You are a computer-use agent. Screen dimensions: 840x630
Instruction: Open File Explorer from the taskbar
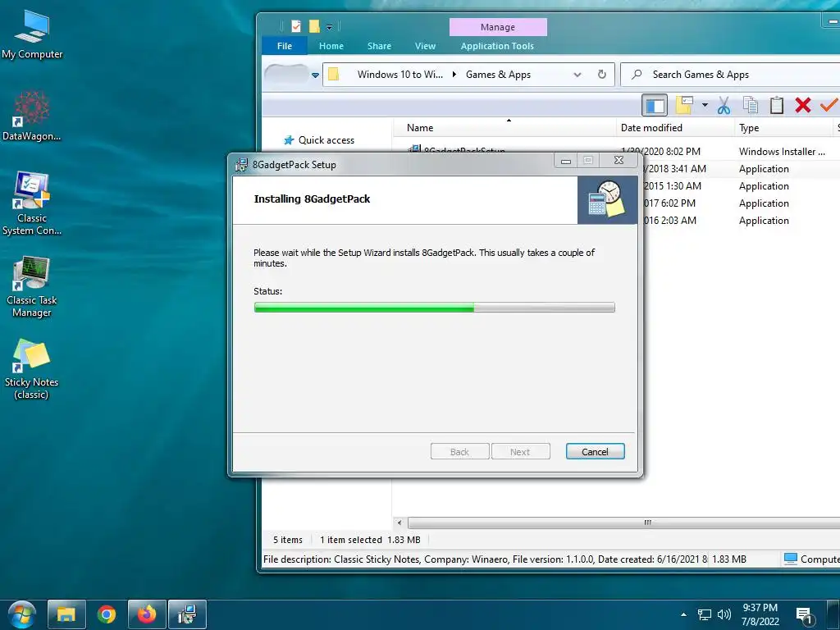coord(66,614)
